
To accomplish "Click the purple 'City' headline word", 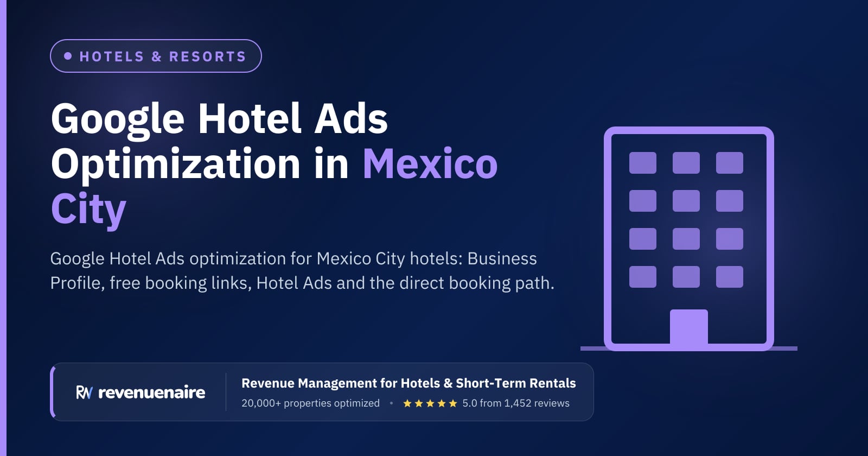I will coord(88,210).
